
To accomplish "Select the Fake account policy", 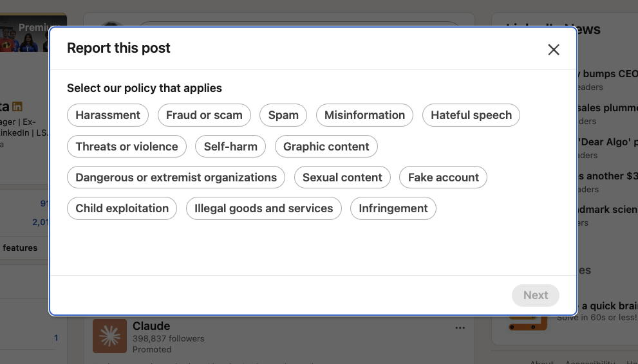I will tap(443, 177).
